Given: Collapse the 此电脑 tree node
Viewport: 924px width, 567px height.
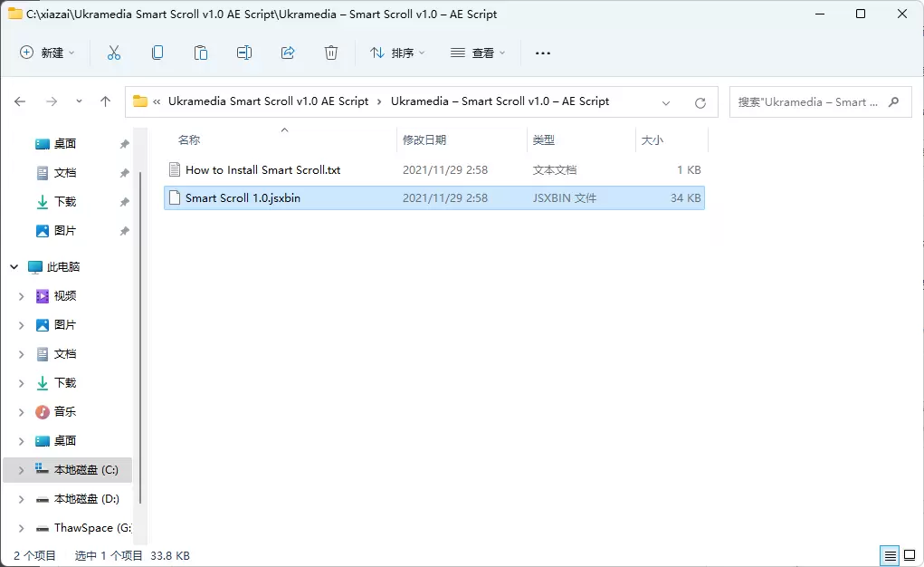Looking at the screenshot, I should (14, 267).
